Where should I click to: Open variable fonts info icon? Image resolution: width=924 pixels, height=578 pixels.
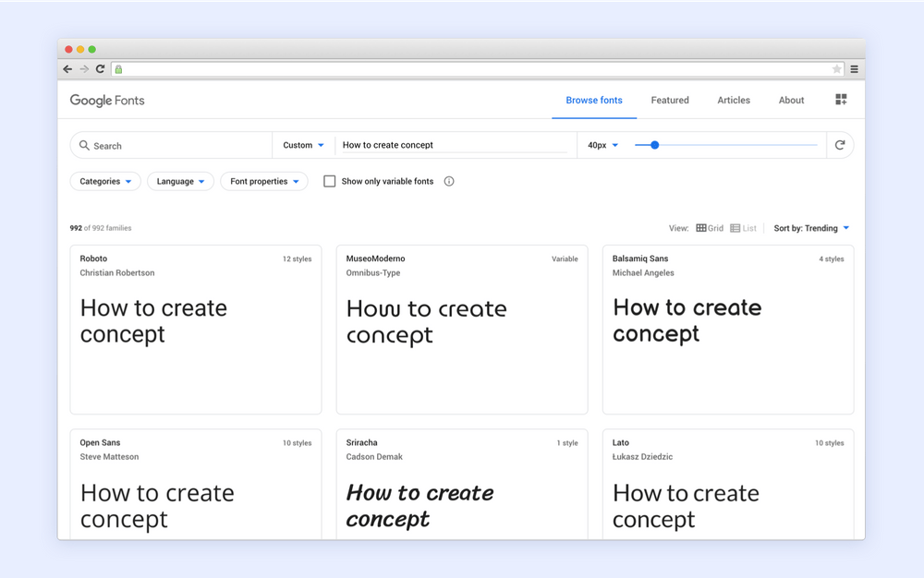[449, 181]
